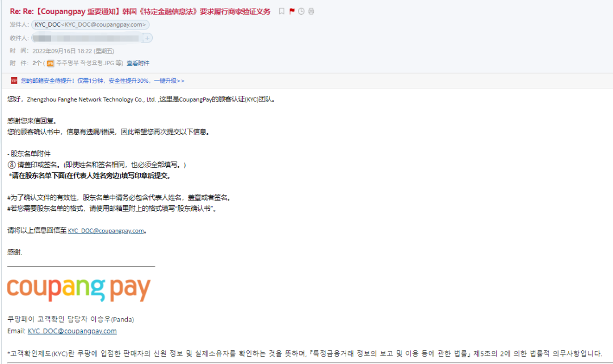The image size is (613, 364).
Task: Click the 收件人: label
Action: pyautogui.click(x=19, y=38)
